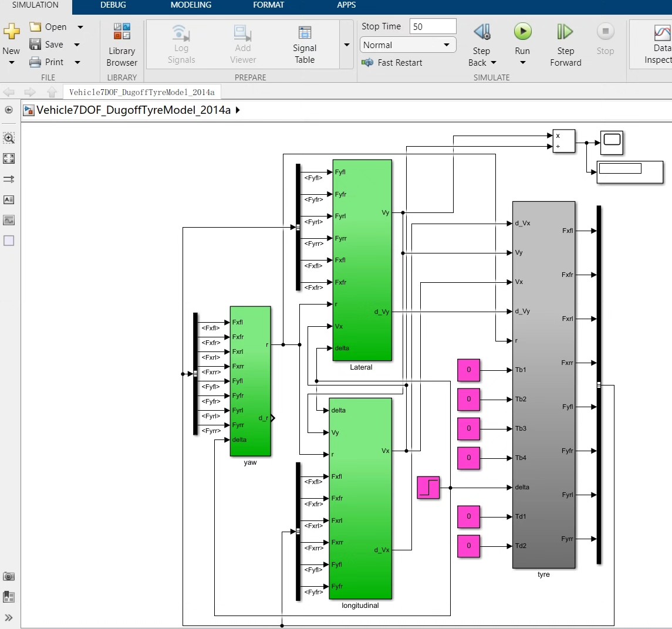Select the constant block feeding Tb2

[468, 400]
